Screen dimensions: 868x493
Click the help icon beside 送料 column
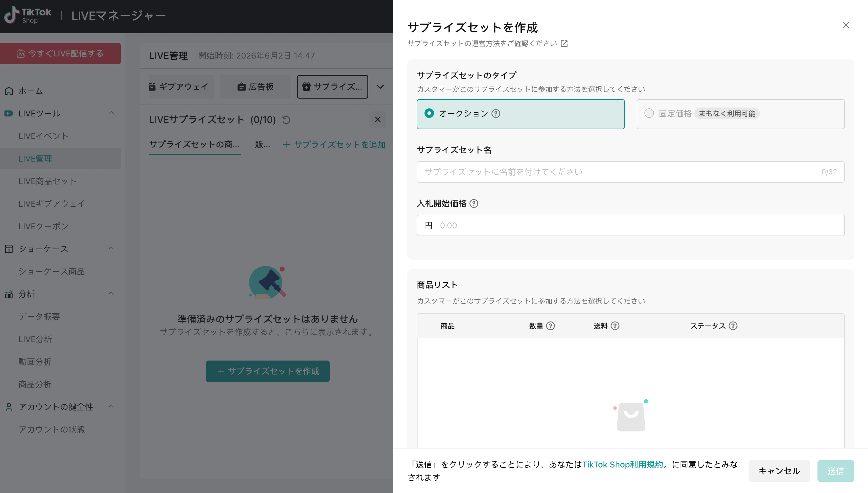coord(615,326)
